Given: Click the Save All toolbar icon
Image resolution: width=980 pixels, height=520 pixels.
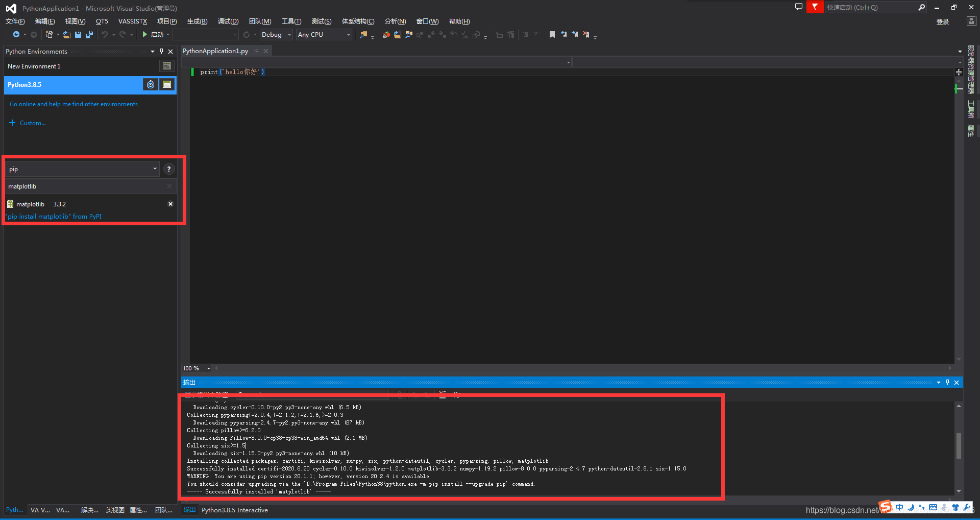Looking at the screenshot, I should (x=89, y=35).
